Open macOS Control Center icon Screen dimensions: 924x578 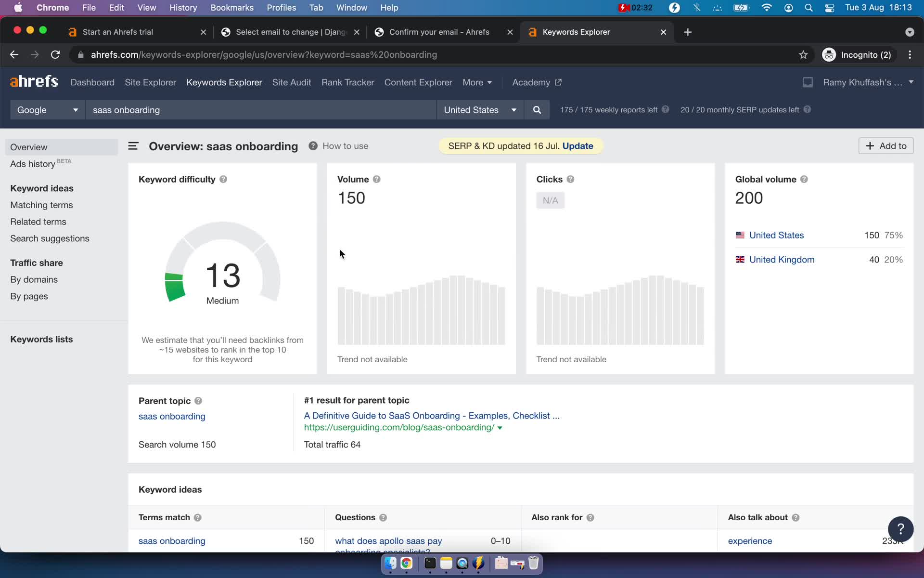[x=830, y=8]
